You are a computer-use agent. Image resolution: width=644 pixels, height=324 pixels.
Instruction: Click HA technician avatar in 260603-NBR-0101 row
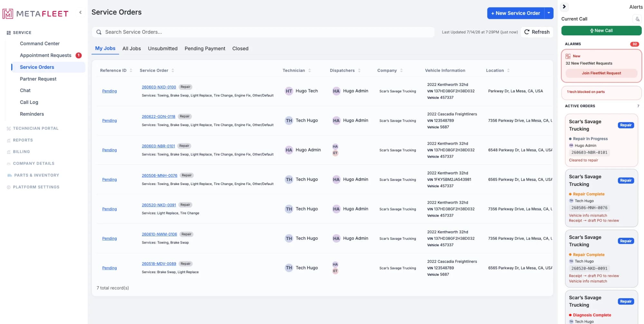(x=289, y=150)
